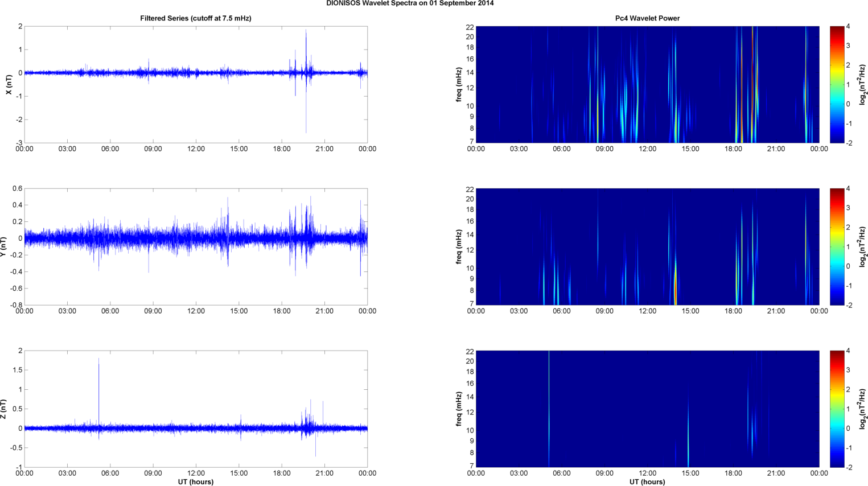Viewport: 868px width, 486px height.
Task: Click 'UT (hours)' under the bottom wavelet spectrogram
Action: 647,482
